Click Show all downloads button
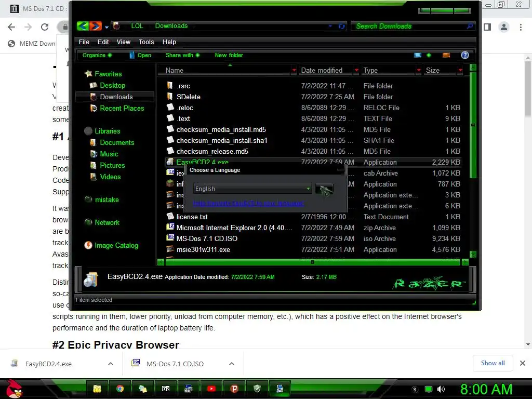Screen dimensions: 532x399 click(x=493, y=363)
